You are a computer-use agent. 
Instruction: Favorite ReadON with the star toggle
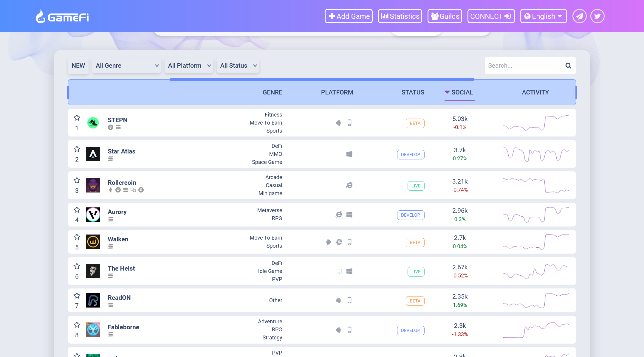pyautogui.click(x=77, y=296)
